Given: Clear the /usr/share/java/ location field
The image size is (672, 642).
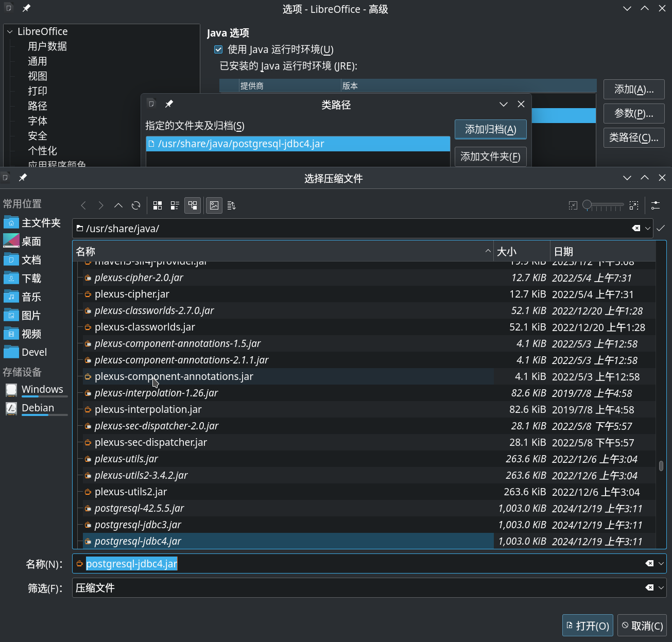Looking at the screenshot, I should (636, 228).
